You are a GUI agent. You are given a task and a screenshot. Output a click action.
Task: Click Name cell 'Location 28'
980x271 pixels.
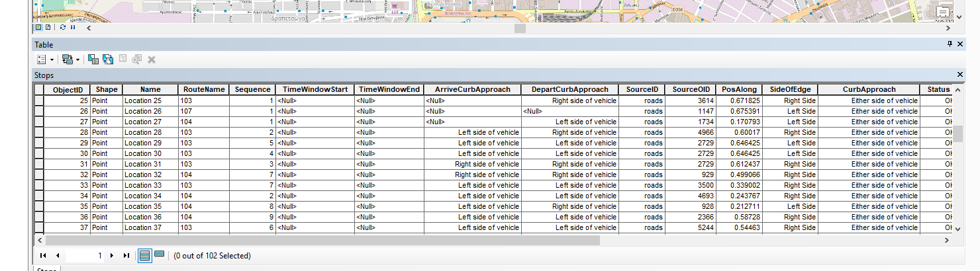pos(150,132)
